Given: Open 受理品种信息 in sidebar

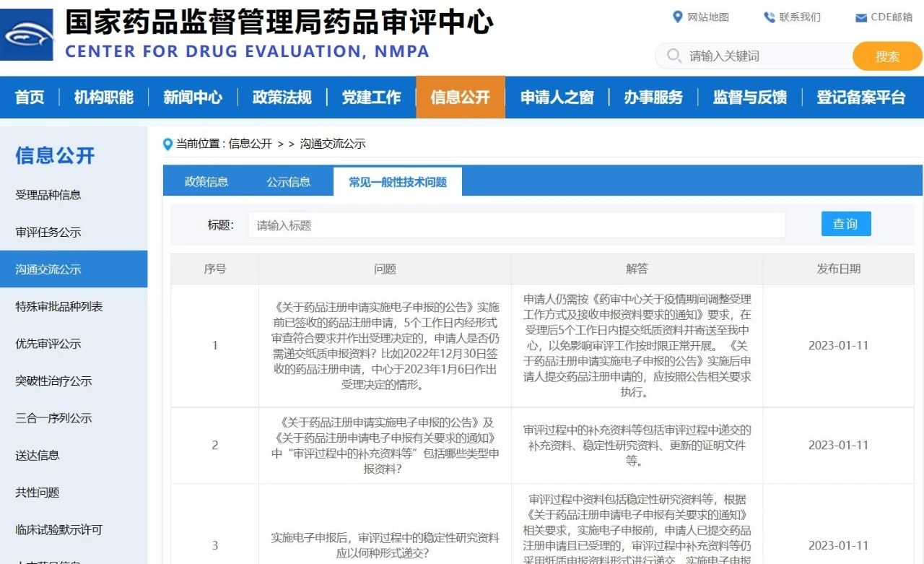Looking at the screenshot, I should click(48, 195).
